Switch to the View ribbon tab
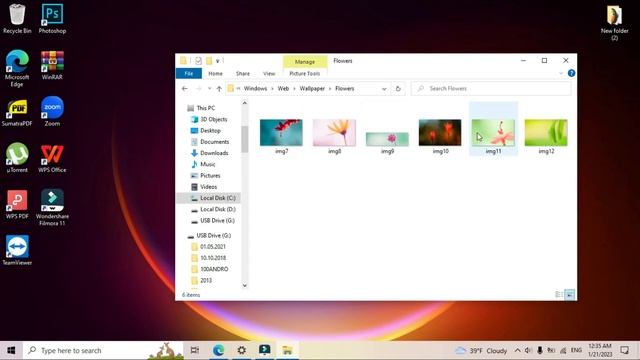Image resolution: width=640 pixels, height=360 pixels. (x=269, y=73)
